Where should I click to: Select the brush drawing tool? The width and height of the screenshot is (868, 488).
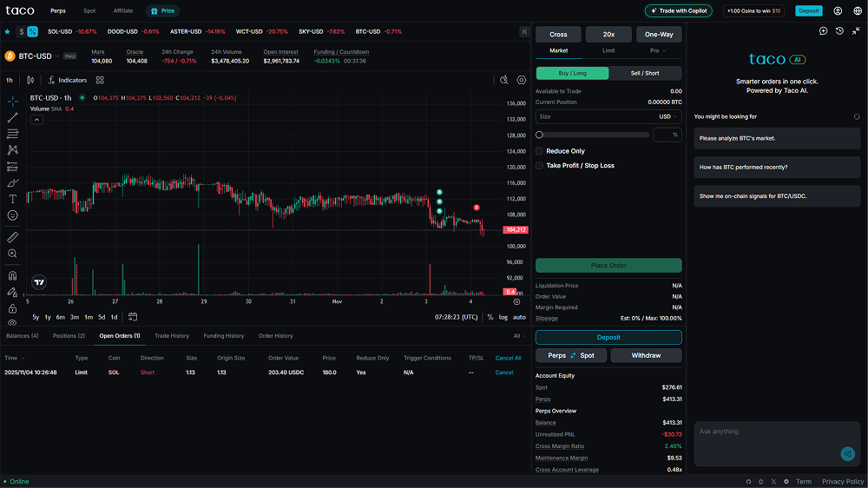pyautogui.click(x=12, y=183)
